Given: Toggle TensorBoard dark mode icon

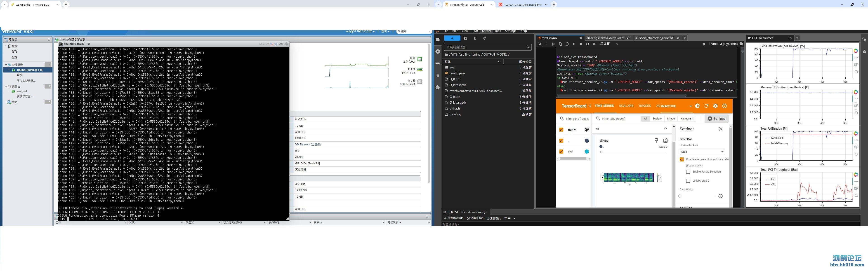Looking at the screenshot, I should (x=697, y=106).
